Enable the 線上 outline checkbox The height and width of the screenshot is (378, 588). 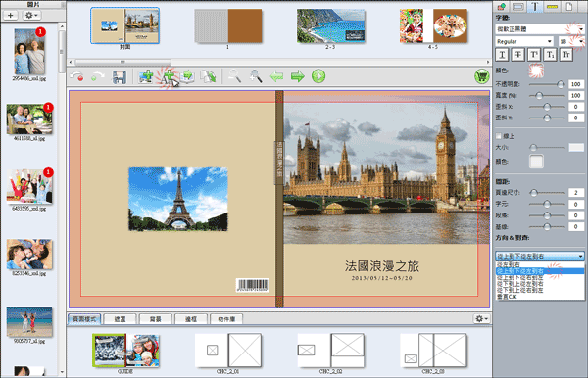pos(499,136)
